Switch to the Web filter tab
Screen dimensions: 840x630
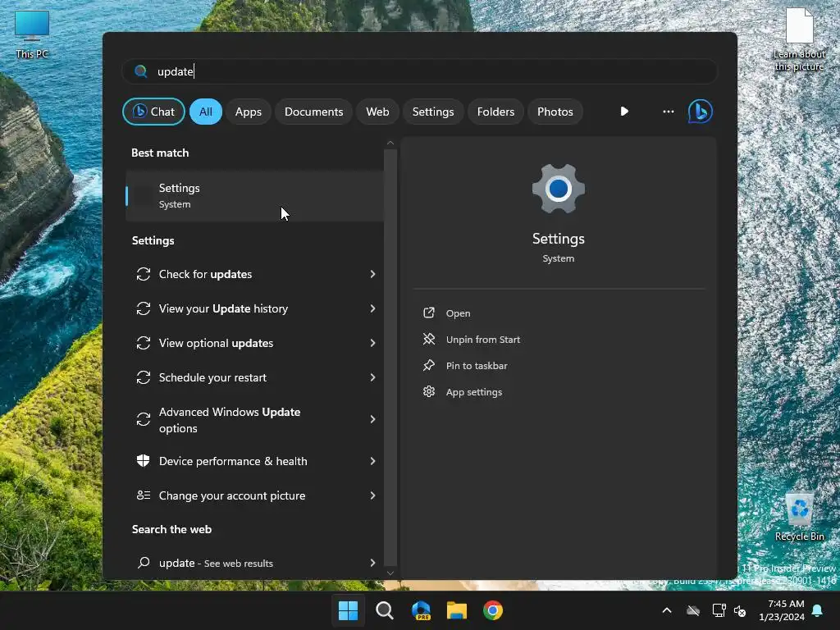point(377,112)
